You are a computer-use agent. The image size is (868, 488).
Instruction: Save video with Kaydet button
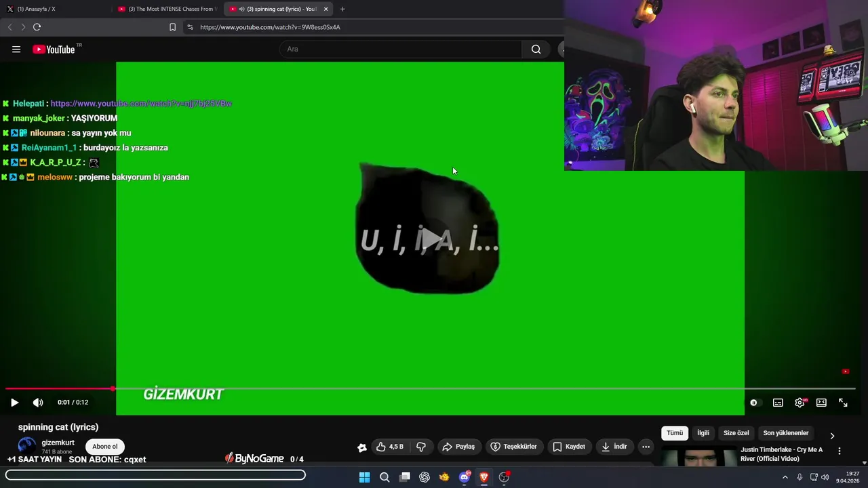pos(569,447)
